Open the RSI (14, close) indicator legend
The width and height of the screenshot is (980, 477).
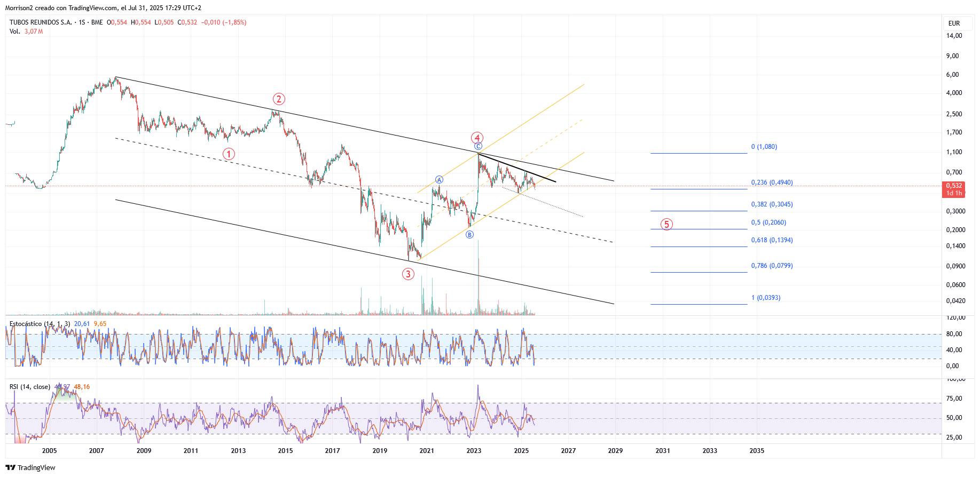(x=30, y=387)
